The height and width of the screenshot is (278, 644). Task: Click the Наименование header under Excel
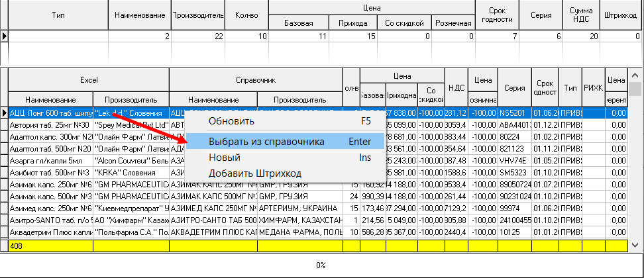pos(50,100)
